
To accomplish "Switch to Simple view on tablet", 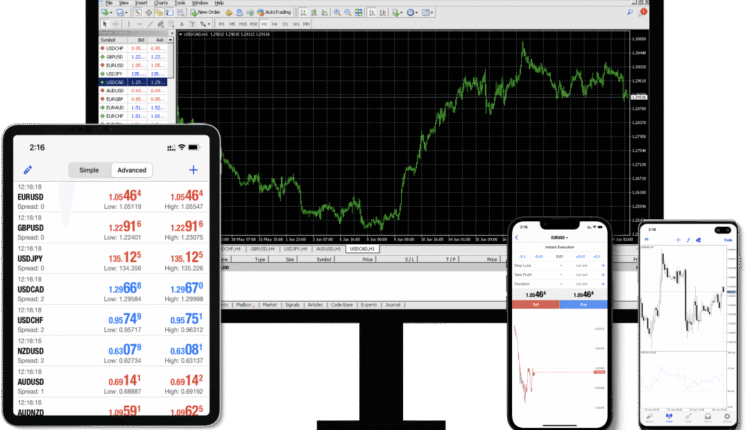I will click(90, 170).
